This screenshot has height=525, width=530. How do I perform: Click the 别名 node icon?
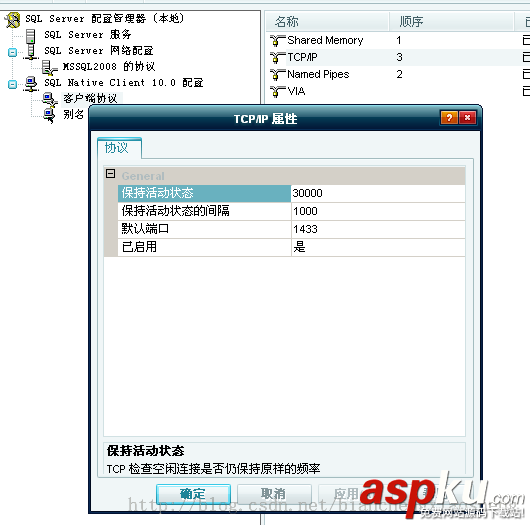point(49,115)
